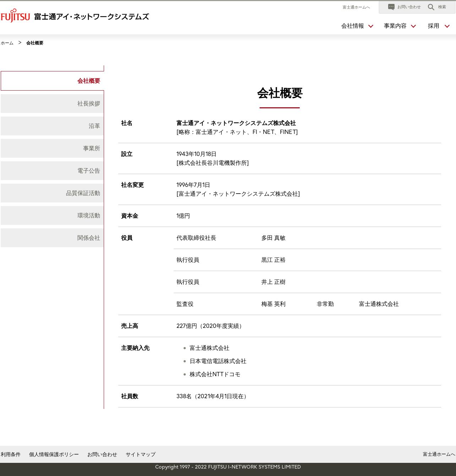This screenshot has height=476, width=456.
Task: Click sales figure 227億円（2020年度実績）
Action: click(211, 326)
